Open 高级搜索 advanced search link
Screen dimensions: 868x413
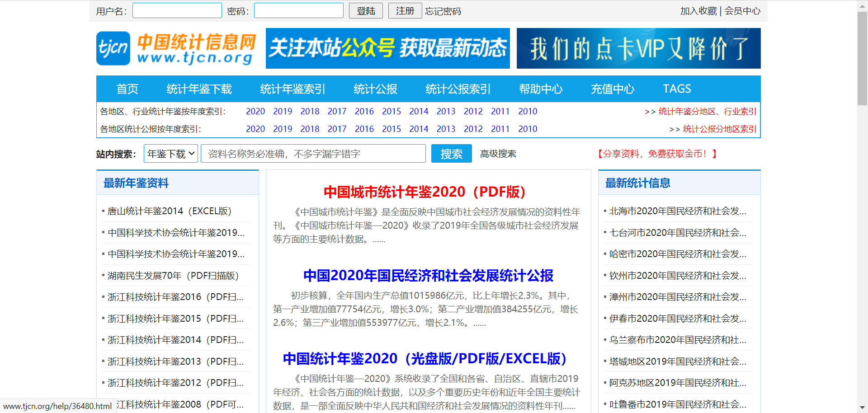pos(498,154)
